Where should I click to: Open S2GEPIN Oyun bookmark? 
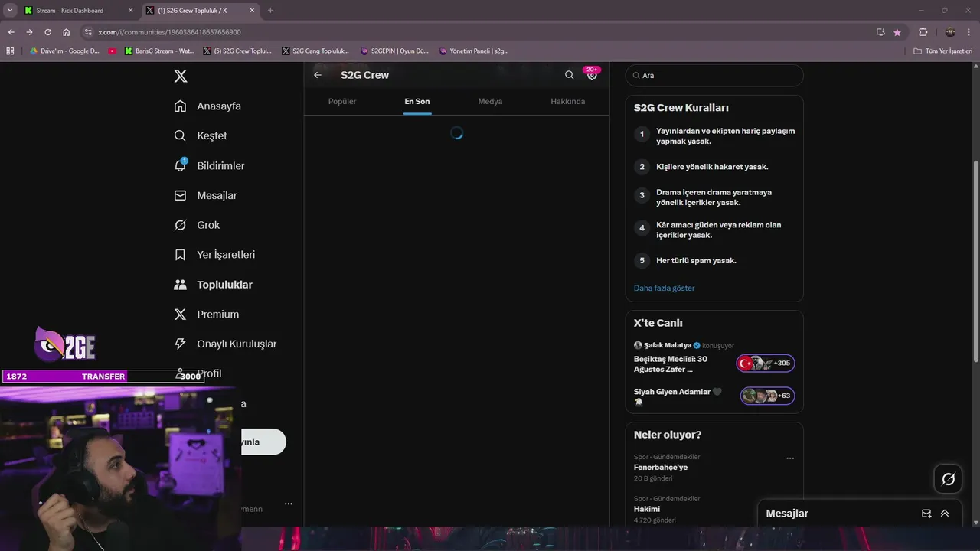pyautogui.click(x=394, y=51)
